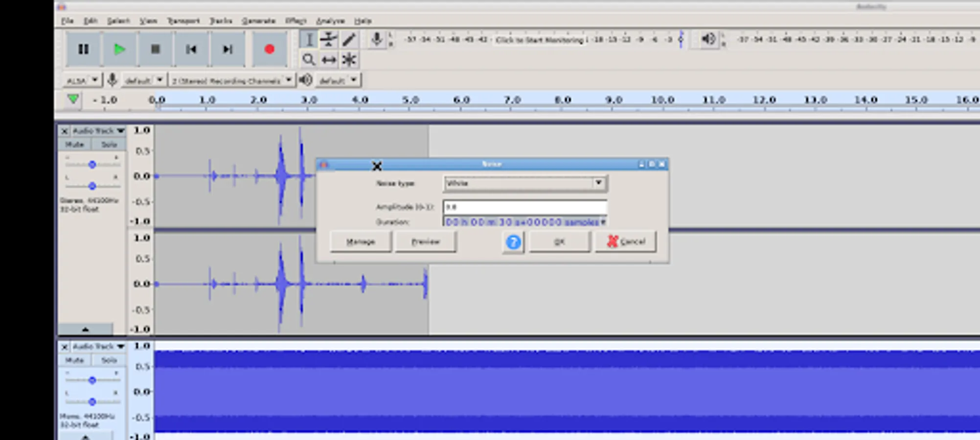Toggle Solo on the stereo Audio Track

coord(108,144)
